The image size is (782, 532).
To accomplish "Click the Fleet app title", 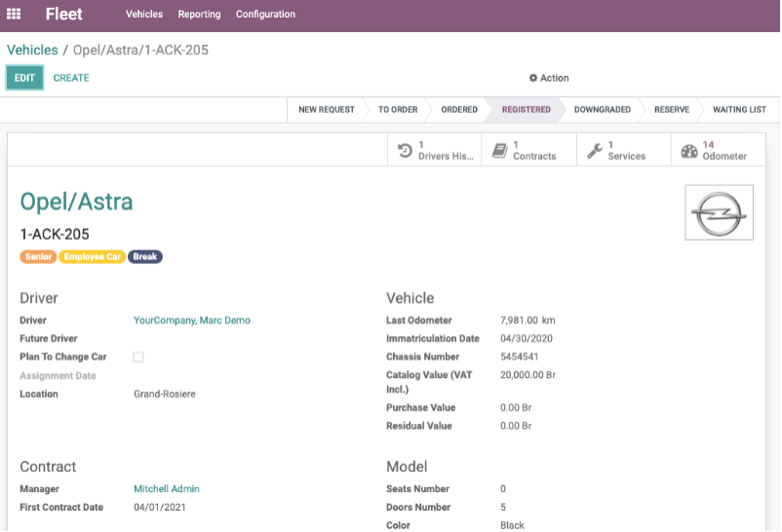I will coord(63,14).
